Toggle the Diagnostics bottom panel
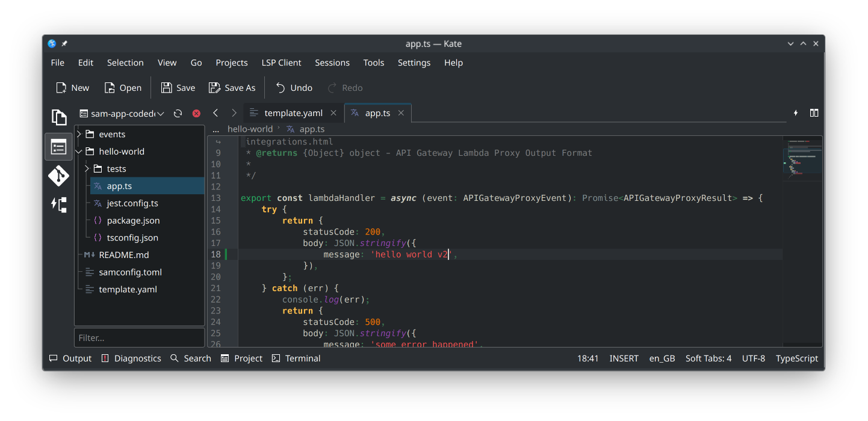 [x=131, y=358]
